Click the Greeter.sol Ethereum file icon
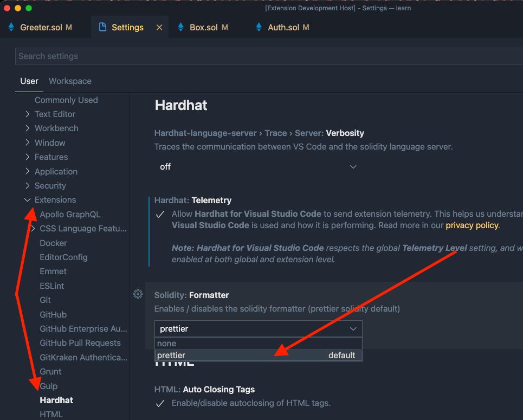This screenshot has width=523, height=420. 11,27
